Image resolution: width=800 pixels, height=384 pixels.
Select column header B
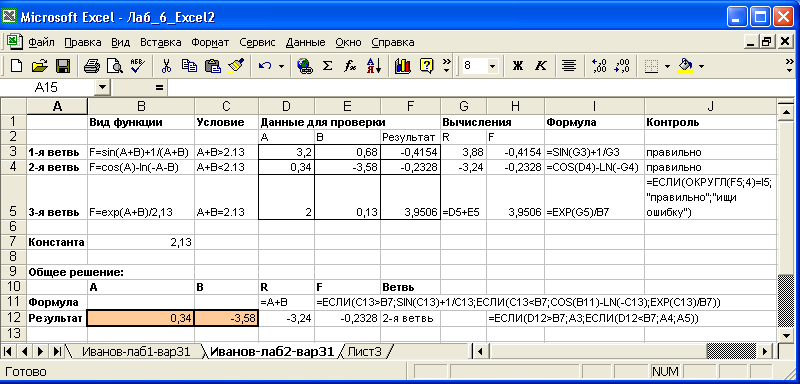pos(141,107)
